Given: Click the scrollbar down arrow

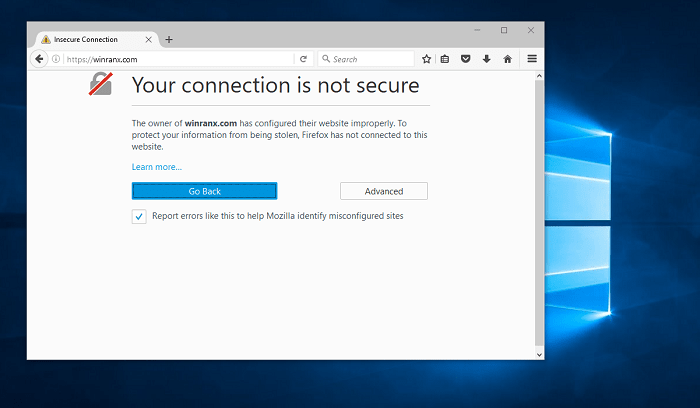Looking at the screenshot, I should point(539,355).
